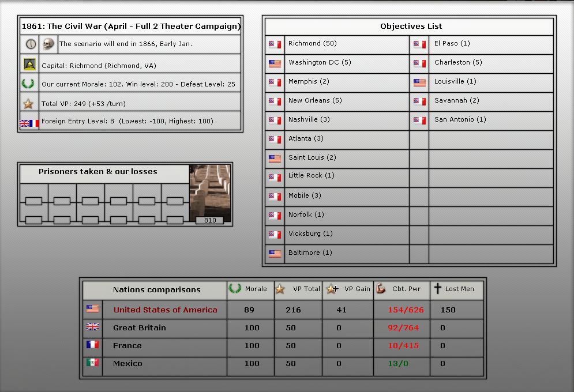Click United States of America nation name
Screen dimensions: 574x392
point(165,310)
